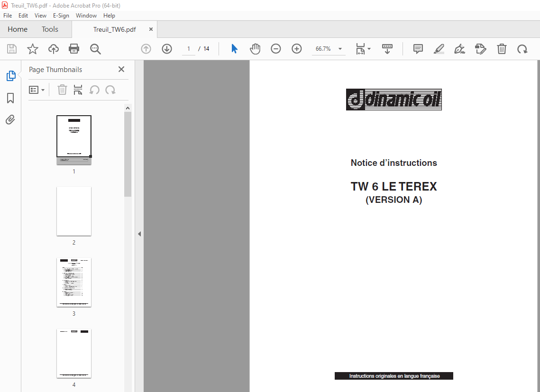
Task: Switch to the Home tab
Action: click(x=18, y=29)
